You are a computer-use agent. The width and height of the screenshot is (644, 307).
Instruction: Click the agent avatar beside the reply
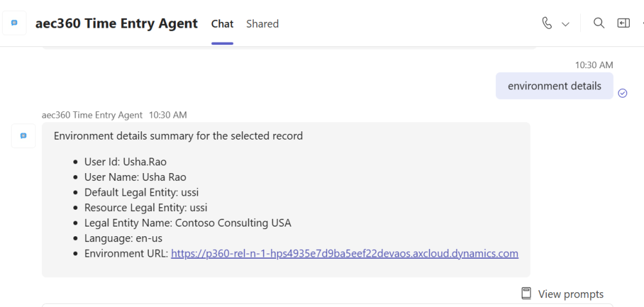(x=23, y=136)
